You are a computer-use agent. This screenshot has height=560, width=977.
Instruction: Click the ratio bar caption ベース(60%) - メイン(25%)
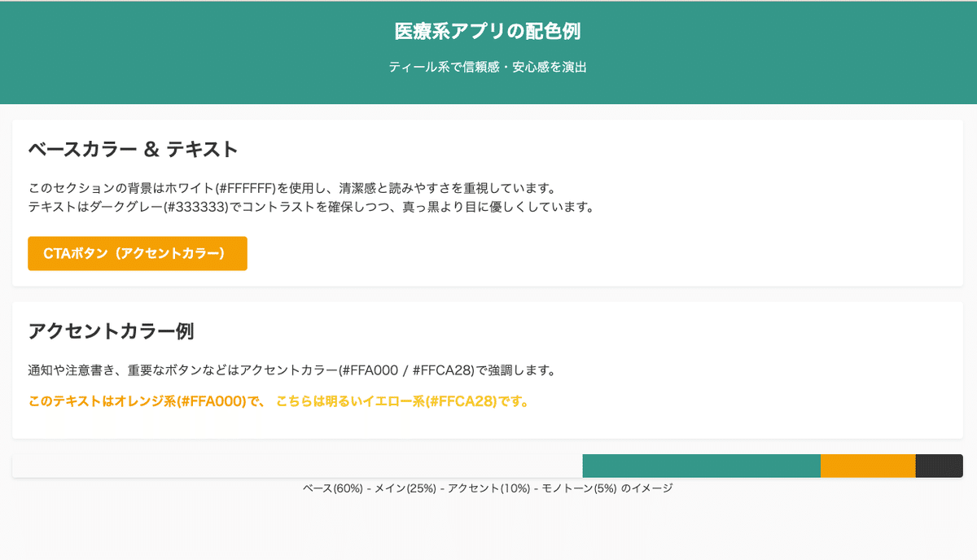[x=488, y=488]
